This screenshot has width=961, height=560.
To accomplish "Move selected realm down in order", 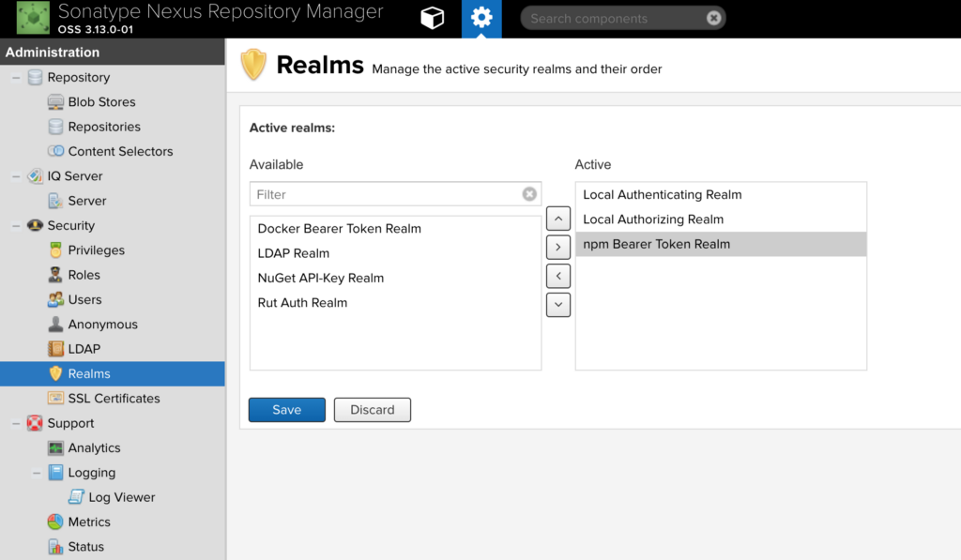I will [558, 304].
